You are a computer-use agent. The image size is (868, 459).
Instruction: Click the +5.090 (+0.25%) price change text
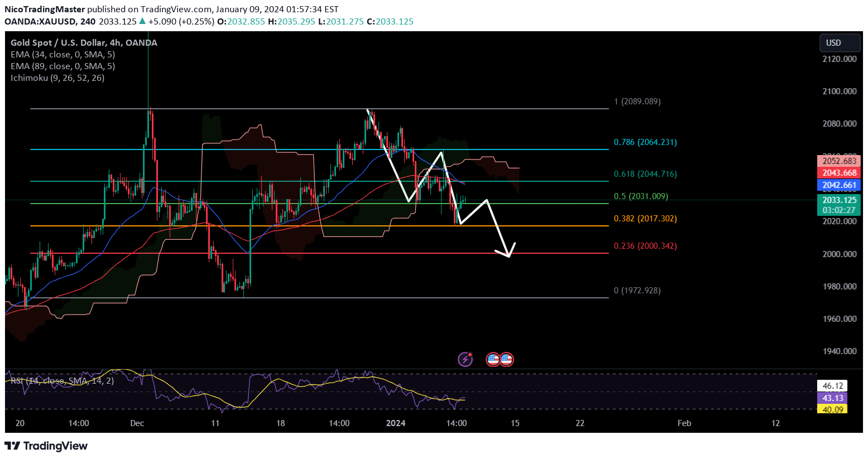click(x=181, y=22)
